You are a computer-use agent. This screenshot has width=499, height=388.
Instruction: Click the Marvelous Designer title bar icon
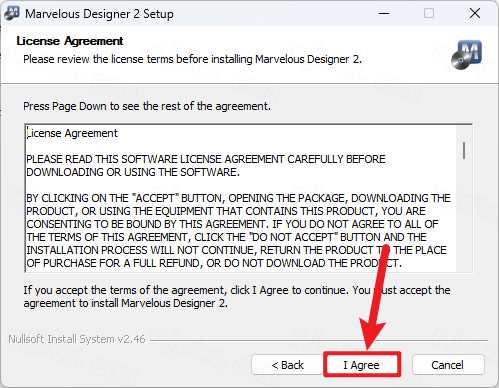[12, 13]
